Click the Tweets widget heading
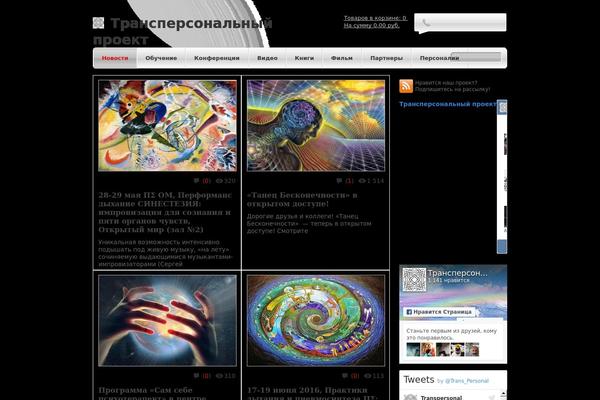The width and height of the screenshot is (600, 400). tap(419, 380)
